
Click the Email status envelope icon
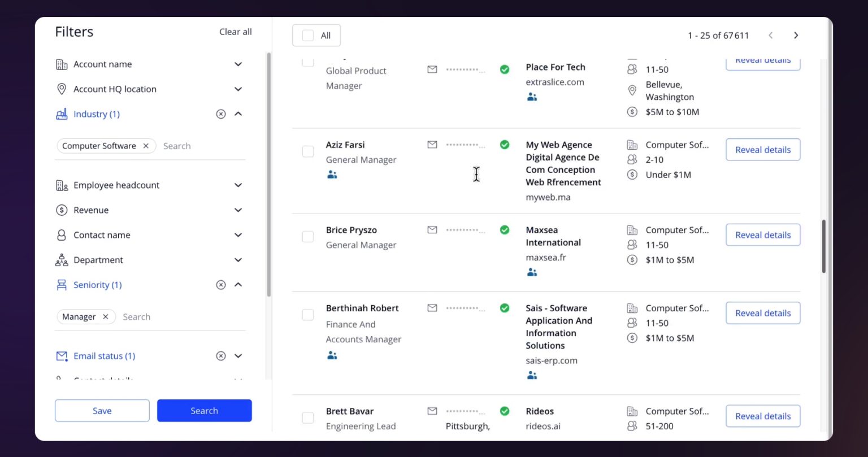[x=62, y=356]
